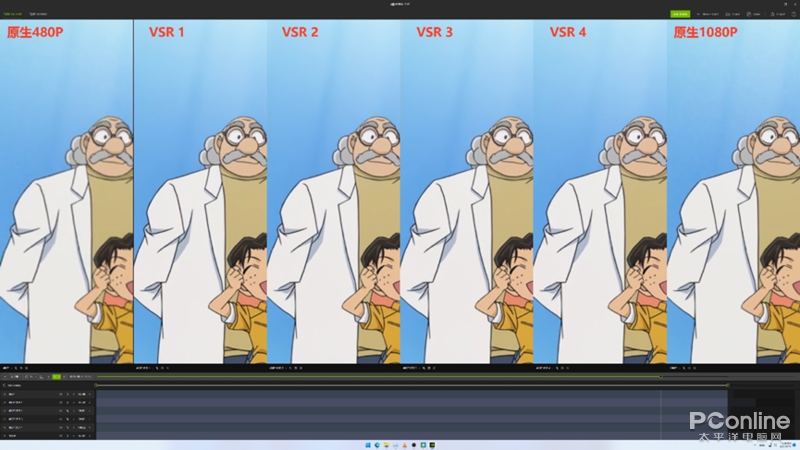Close the first viewer panel via its X icon
The height and width of the screenshot is (450, 800).
coord(27,368)
